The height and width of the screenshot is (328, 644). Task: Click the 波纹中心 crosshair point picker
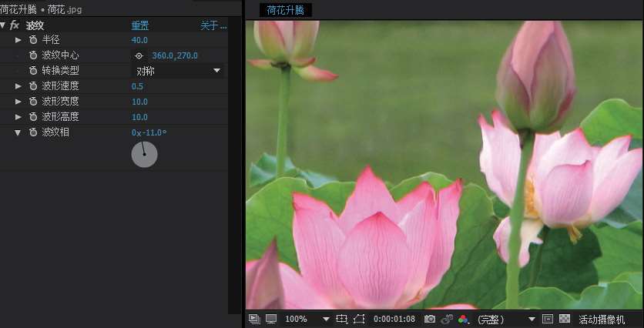pos(139,55)
